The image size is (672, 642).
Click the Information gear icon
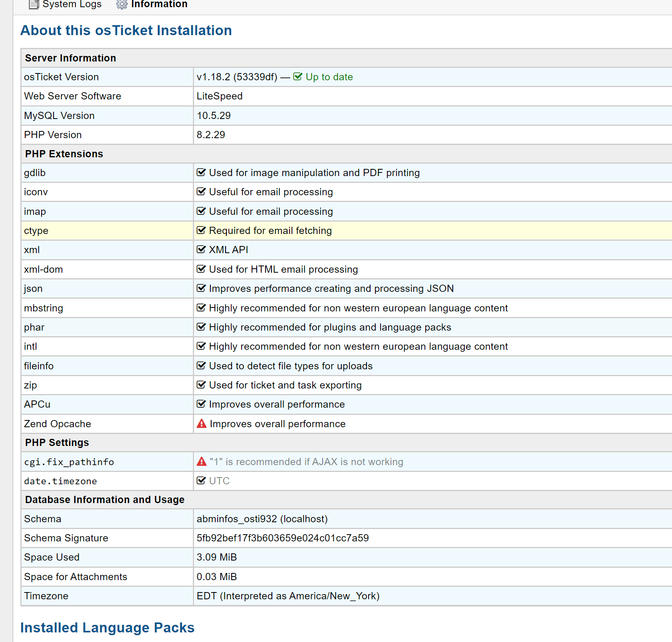click(x=122, y=4)
